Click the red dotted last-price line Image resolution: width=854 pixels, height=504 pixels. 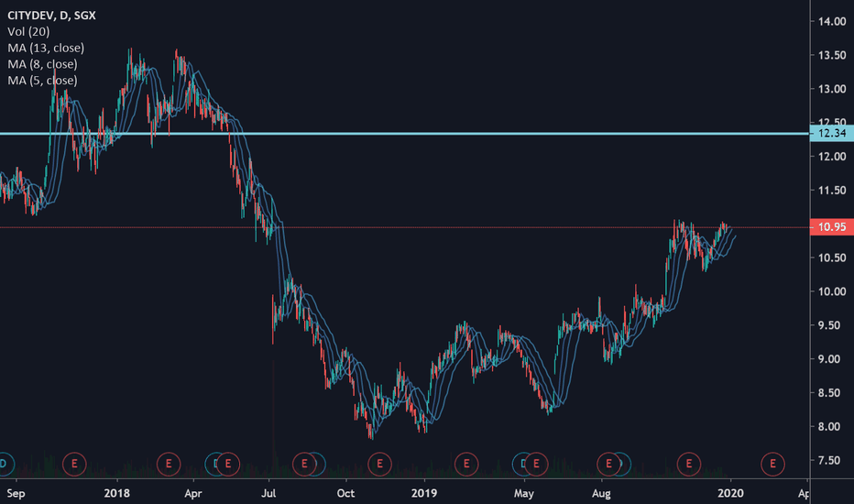pos(404,227)
